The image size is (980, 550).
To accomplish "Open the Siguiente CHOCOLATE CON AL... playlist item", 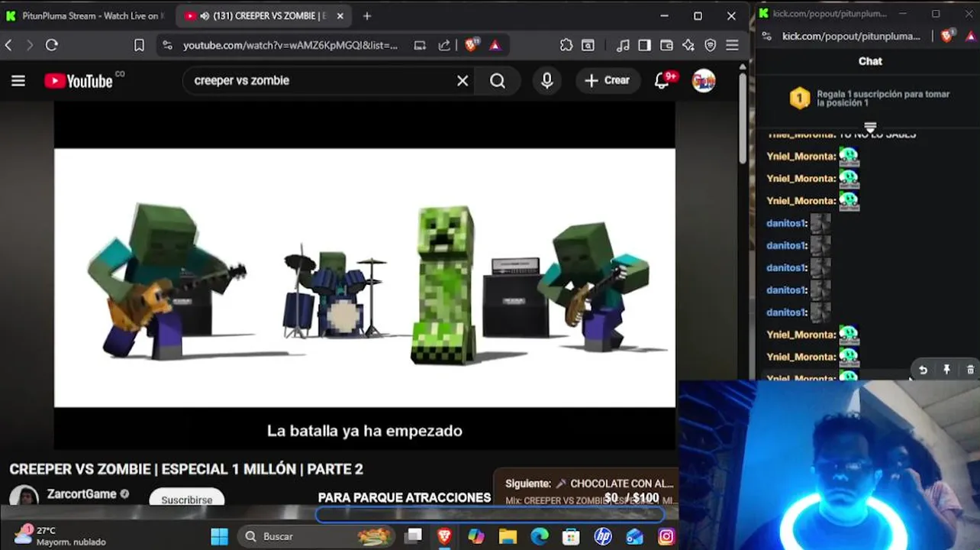I will coord(589,484).
